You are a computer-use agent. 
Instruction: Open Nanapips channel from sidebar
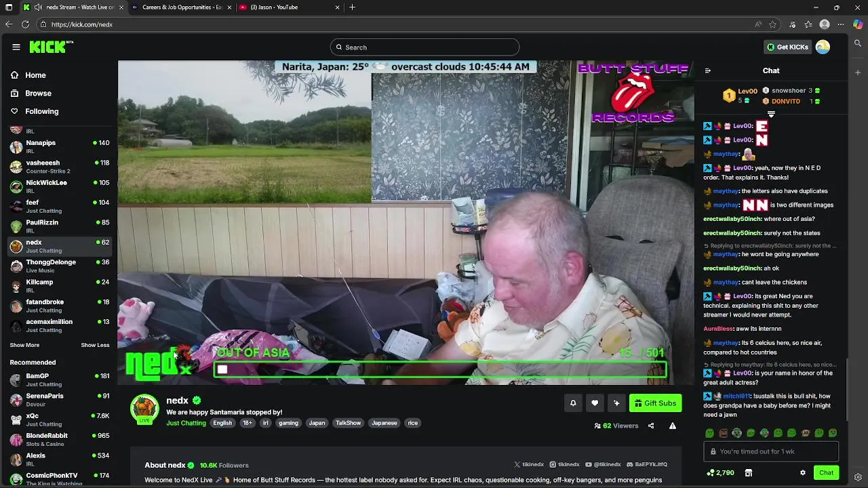click(x=59, y=146)
